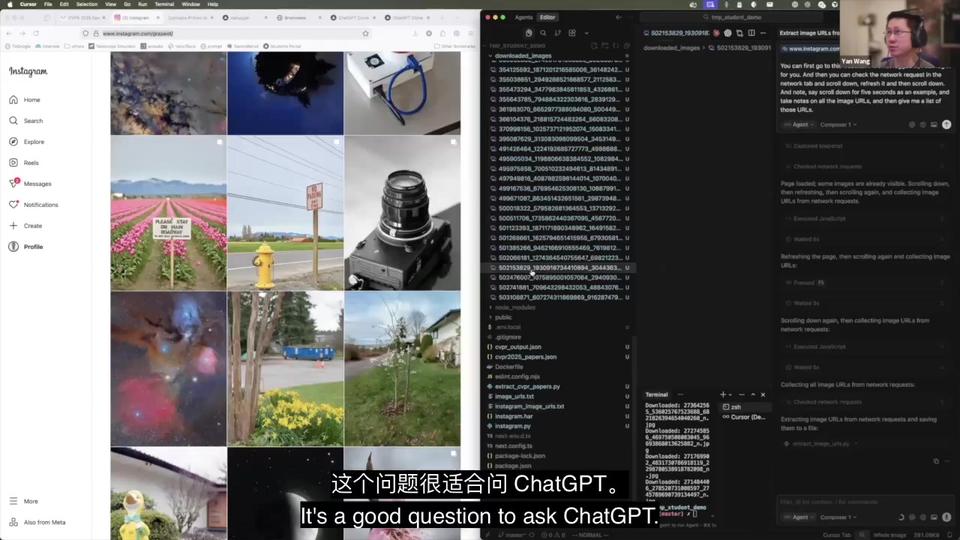This screenshot has width=960, height=540.
Task: Close the Terminal panel
Action: (x=763, y=395)
